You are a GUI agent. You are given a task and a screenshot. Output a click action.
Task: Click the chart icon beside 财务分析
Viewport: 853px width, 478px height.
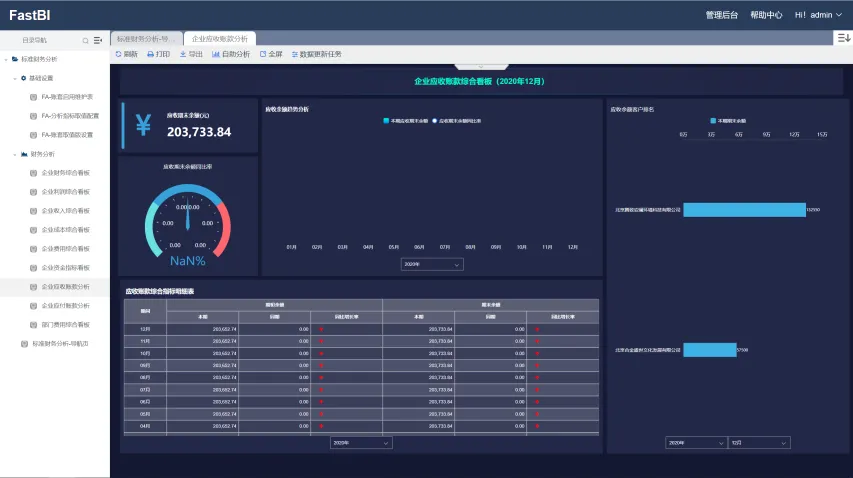24,154
